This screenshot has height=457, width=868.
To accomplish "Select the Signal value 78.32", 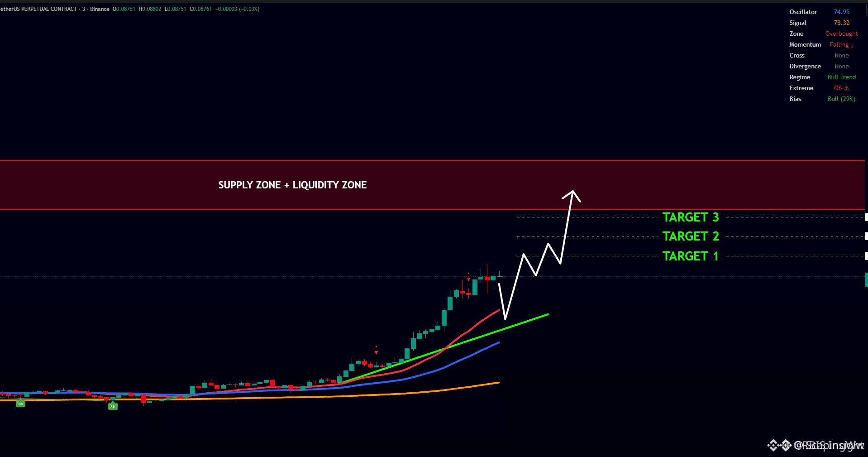I will click(x=842, y=23).
